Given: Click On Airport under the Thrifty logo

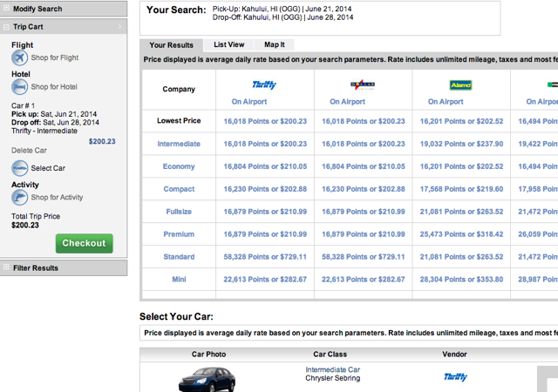Looking at the screenshot, I should [x=249, y=102].
